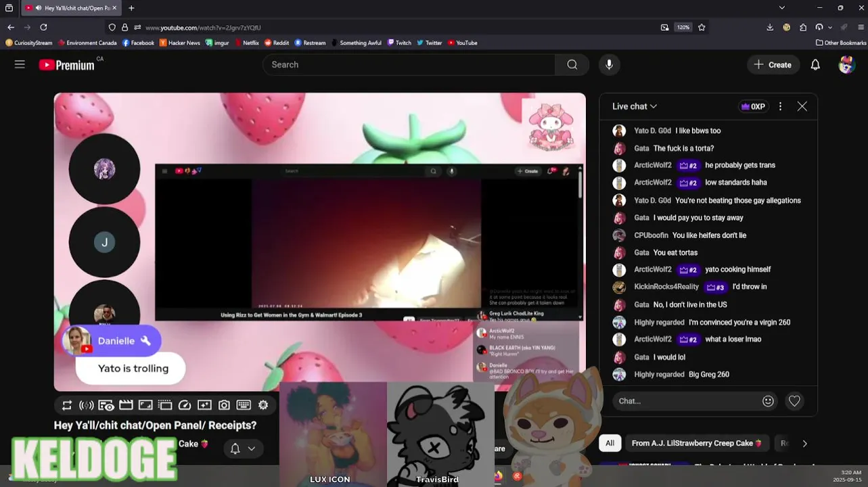
Task: Take a screenshot with the camera icon
Action: [224, 405]
